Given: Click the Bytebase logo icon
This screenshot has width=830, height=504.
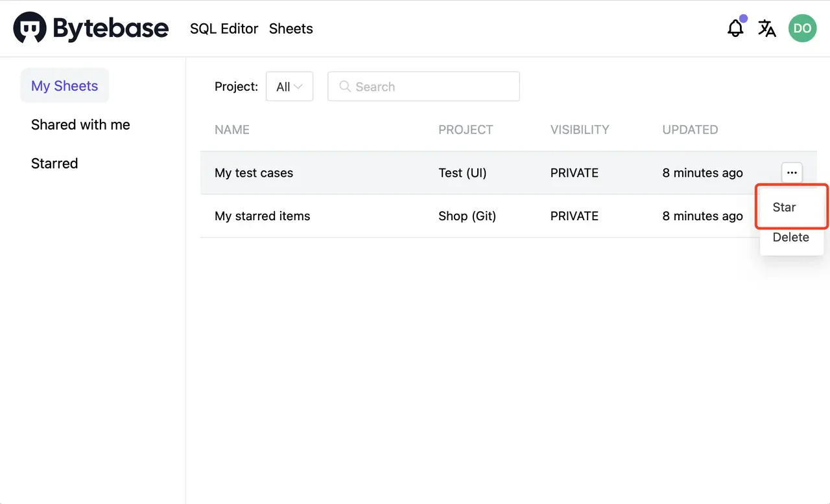Looking at the screenshot, I should click(30, 28).
